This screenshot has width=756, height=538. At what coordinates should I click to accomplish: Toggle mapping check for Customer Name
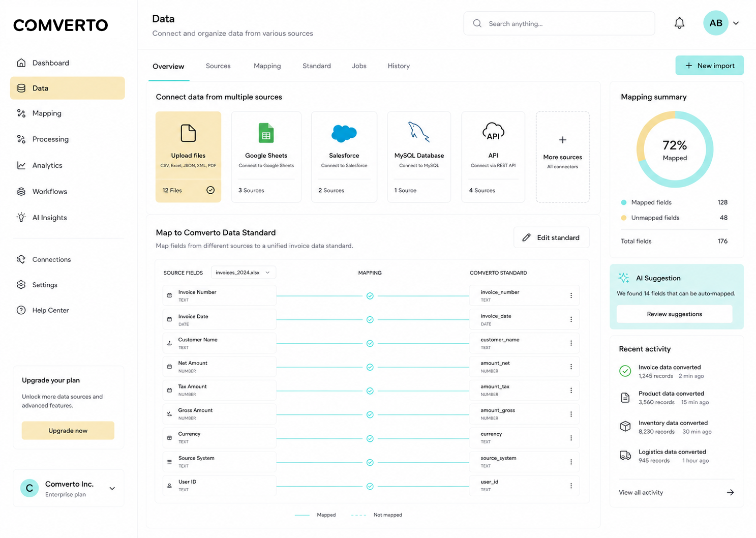pyautogui.click(x=370, y=343)
